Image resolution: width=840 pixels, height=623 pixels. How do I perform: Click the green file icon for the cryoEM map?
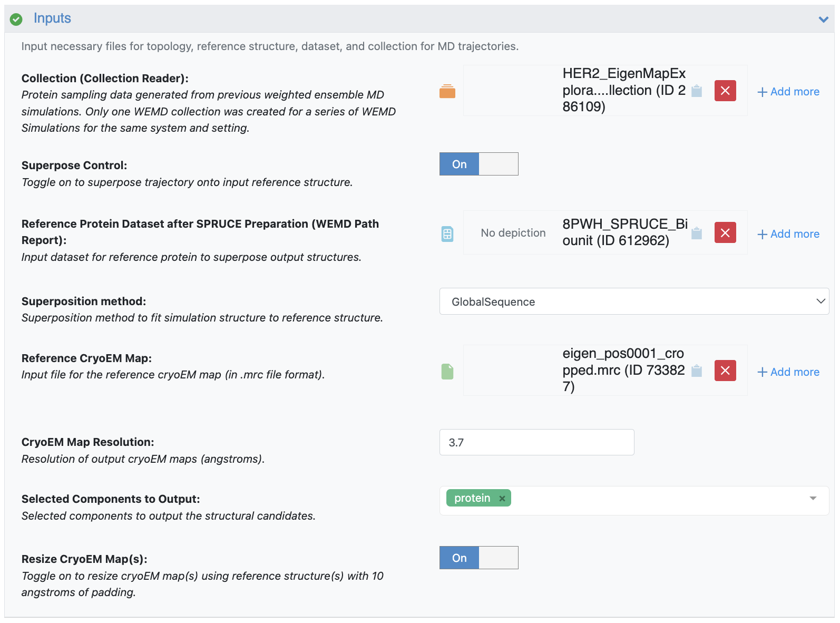coord(447,372)
